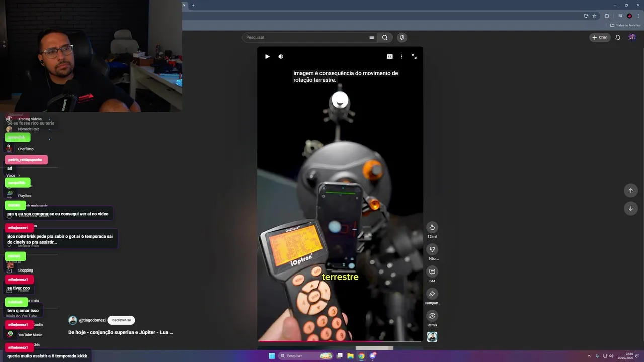The image size is (644, 362).
Task: Click the Inscrever-se subscribe button
Action: tap(121, 320)
